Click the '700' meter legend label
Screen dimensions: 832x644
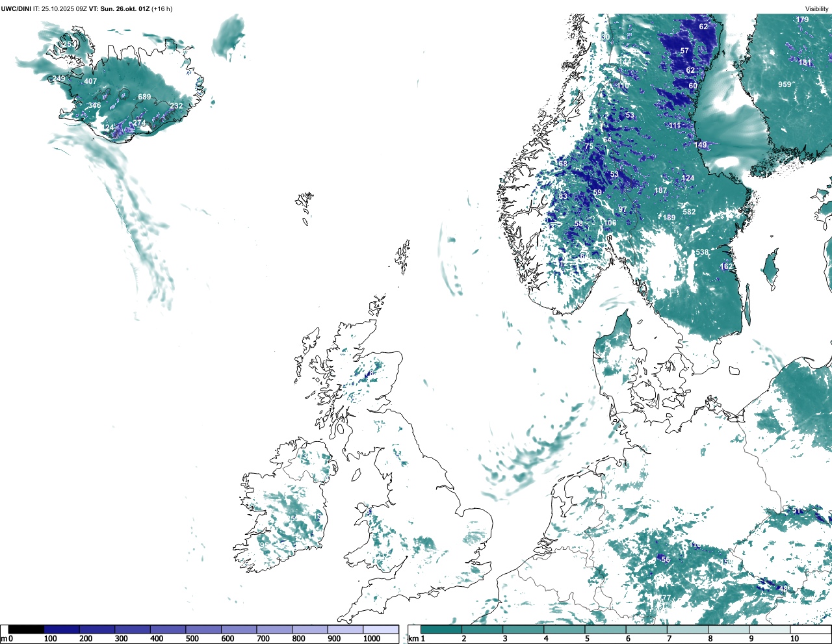263,639
